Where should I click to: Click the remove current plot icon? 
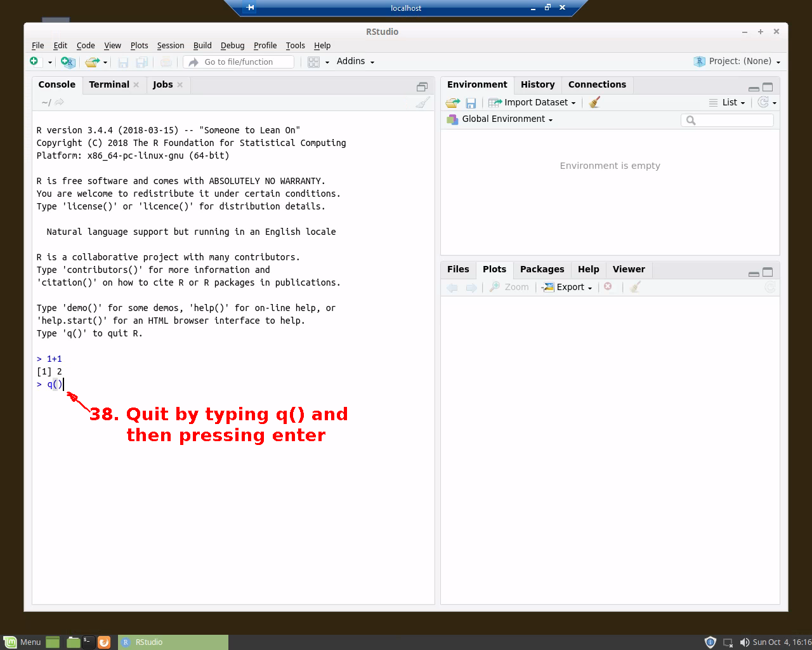[608, 287]
